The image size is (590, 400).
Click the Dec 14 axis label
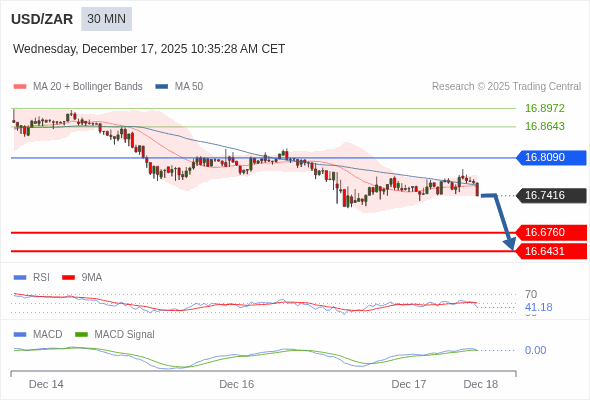(x=46, y=384)
